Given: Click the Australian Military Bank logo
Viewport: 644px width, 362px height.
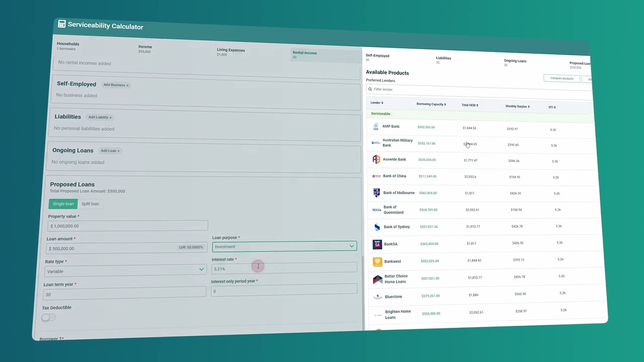Looking at the screenshot, I should pos(376,143).
